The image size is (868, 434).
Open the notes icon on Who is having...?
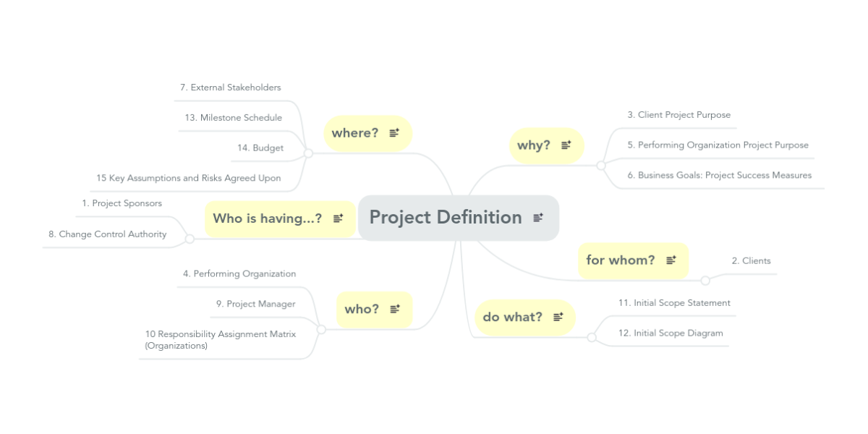click(338, 218)
